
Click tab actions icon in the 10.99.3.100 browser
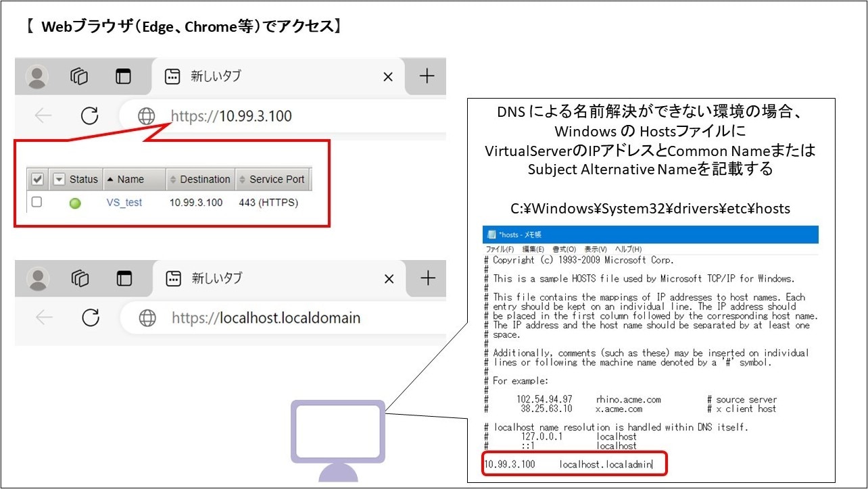123,76
